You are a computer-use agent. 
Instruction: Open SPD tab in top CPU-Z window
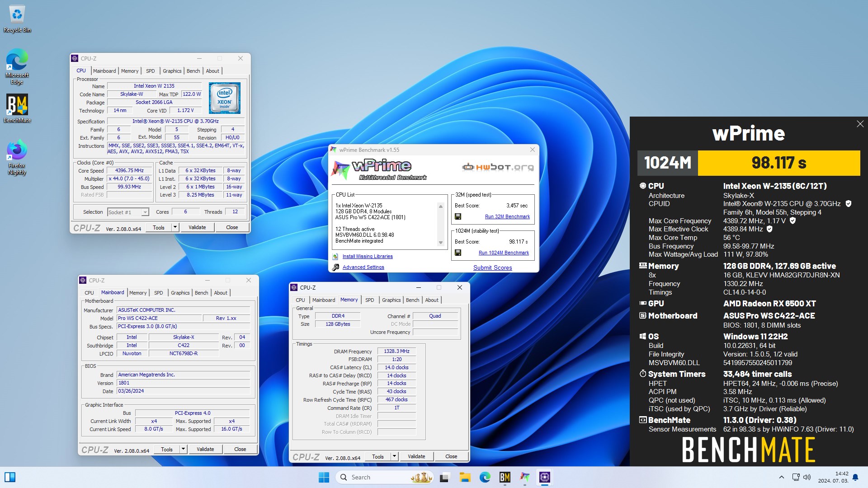[x=151, y=71]
